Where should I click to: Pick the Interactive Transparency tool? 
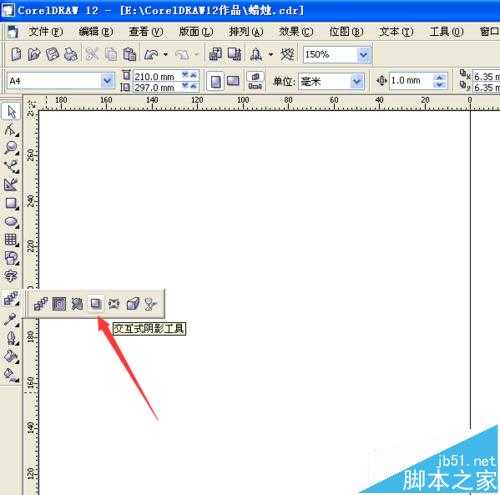[x=151, y=304]
